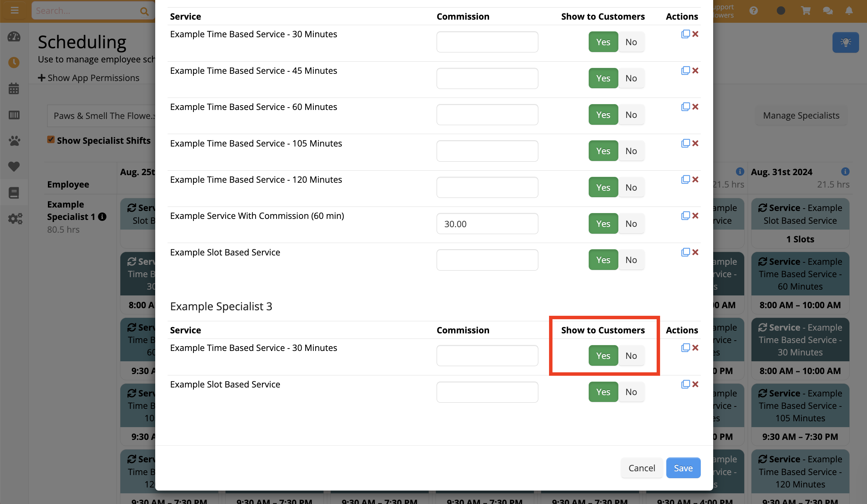Delete the 45 Minutes time based service row
The image size is (867, 504).
point(695,71)
